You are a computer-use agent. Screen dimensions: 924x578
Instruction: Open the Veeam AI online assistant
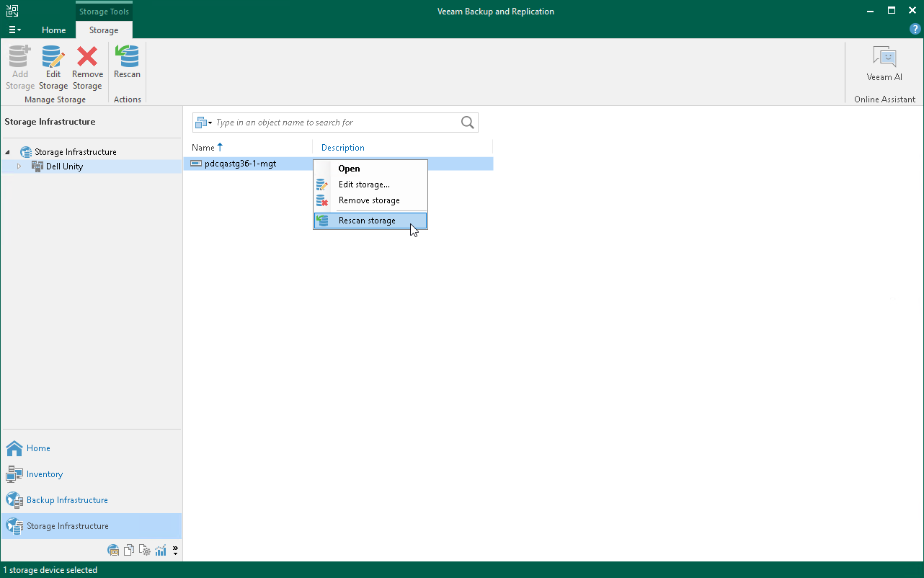pos(884,64)
